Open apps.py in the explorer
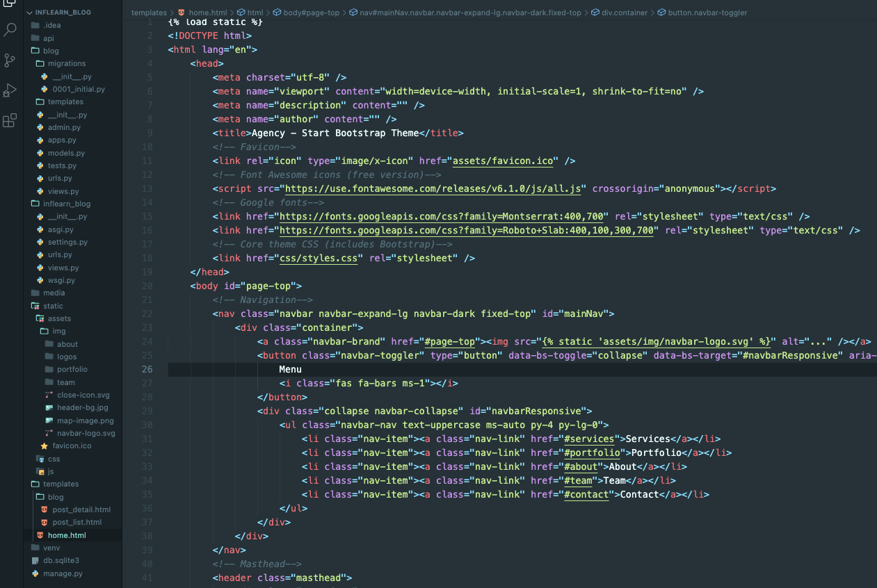The width and height of the screenshot is (877, 588). [62, 140]
